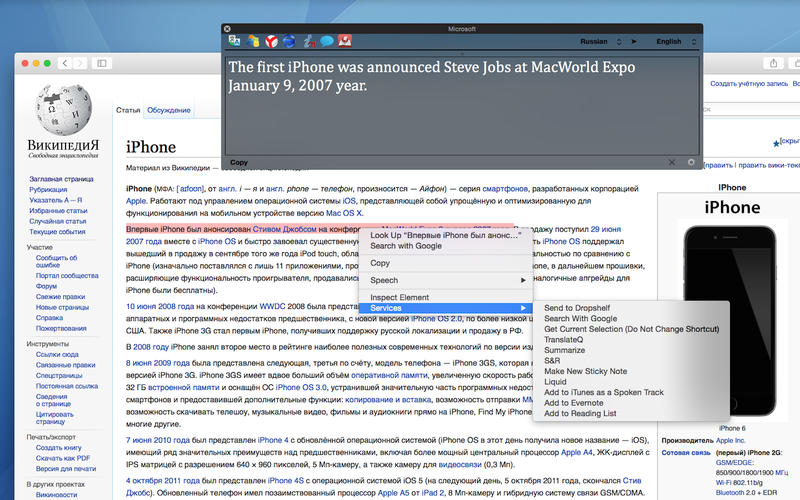Select Make New Sticky Note
Viewport: 800px width, 500px height.
click(631, 371)
